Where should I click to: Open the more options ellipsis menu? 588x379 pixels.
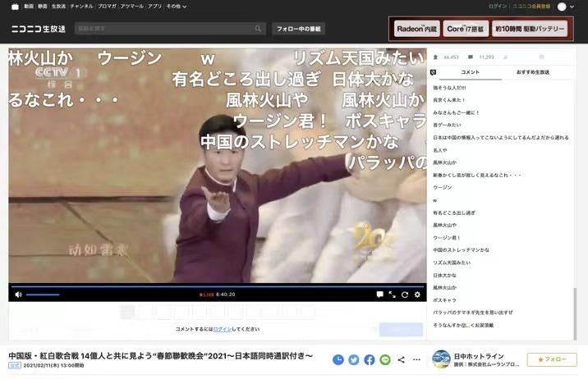[416, 360]
